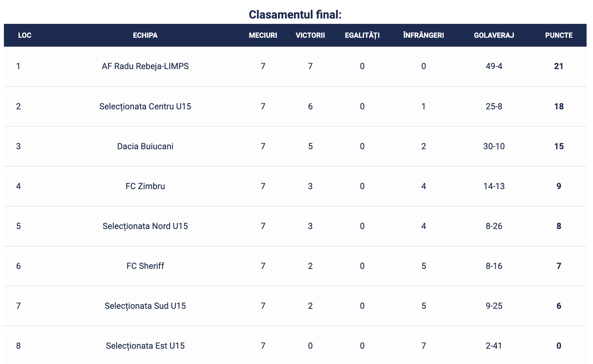The width and height of the screenshot is (593, 364).
Task: Click the EGALITĂȚI column header
Action: [362, 35]
